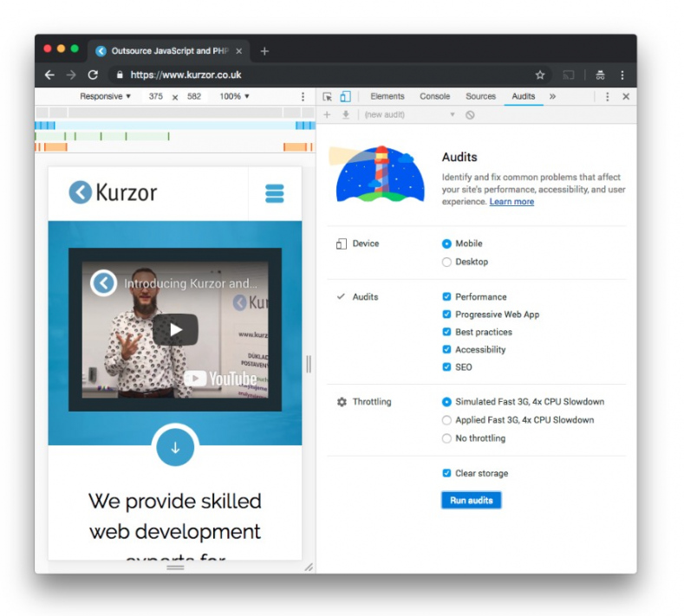Open Chrome's three-dot main menu
Image resolution: width=684 pixels, height=616 pixels.
pyautogui.click(x=622, y=75)
